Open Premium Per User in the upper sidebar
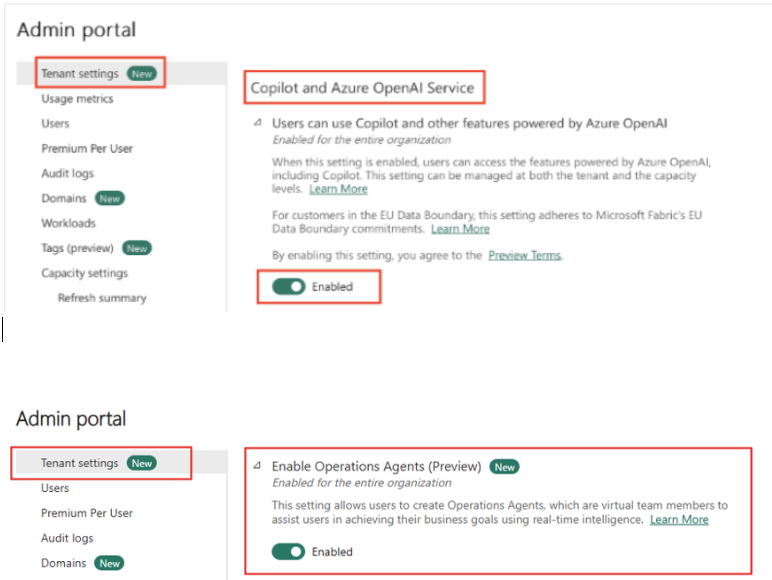The image size is (772, 580). click(87, 148)
